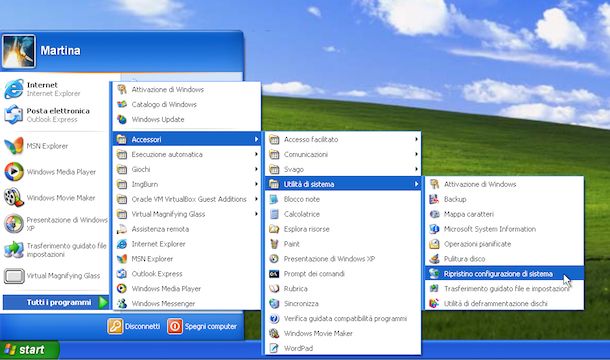The image size is (610, 360).
Task: Open Windows Media Player in programs menu
Action: (187, 289)
